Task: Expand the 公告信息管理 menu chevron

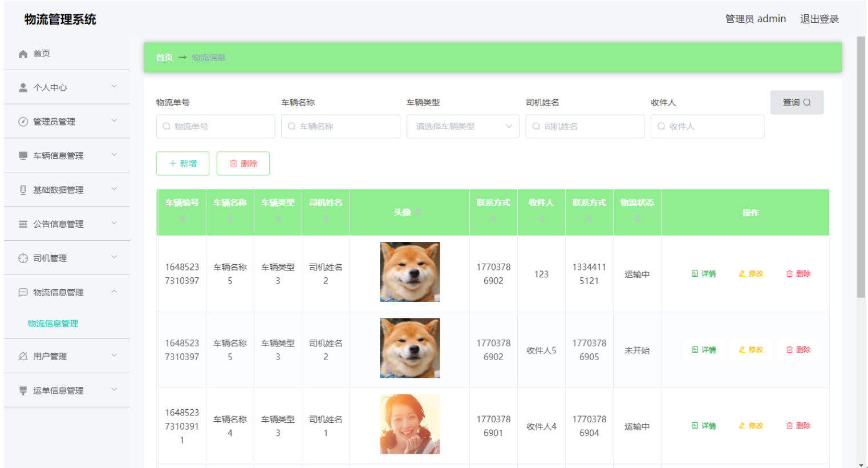Action: [114, 224]
